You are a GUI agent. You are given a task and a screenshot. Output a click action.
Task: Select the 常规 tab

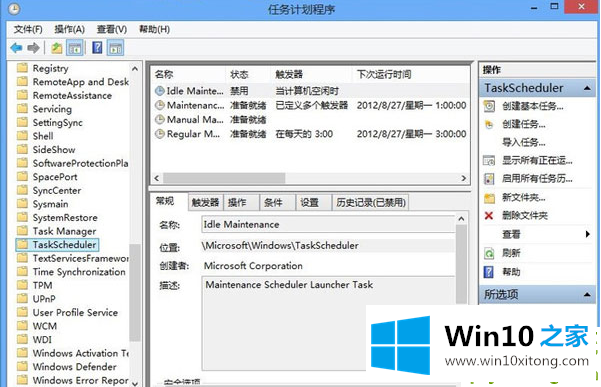165,201
